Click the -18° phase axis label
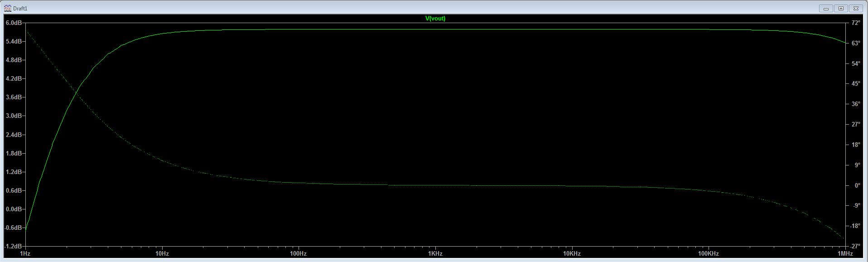The width and height of the screenshot is (868, 262). coord(855,226)
